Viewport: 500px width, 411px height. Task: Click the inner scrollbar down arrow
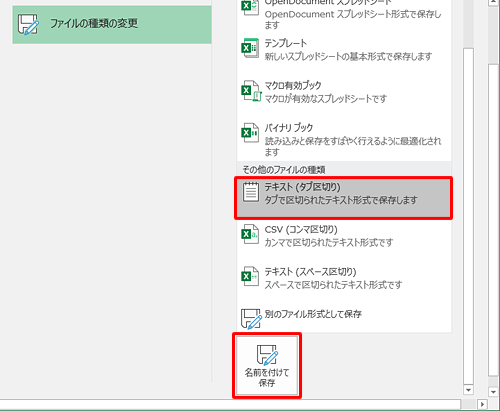click(x=468, y=390)
